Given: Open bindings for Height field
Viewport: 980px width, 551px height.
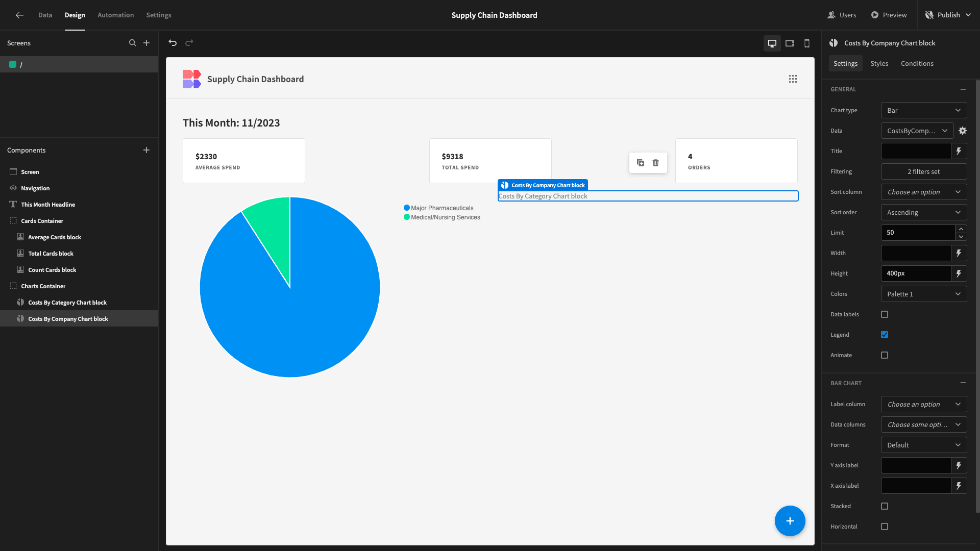Looking at the screenshot, I should pyautogui.click(x=959, y=273).
